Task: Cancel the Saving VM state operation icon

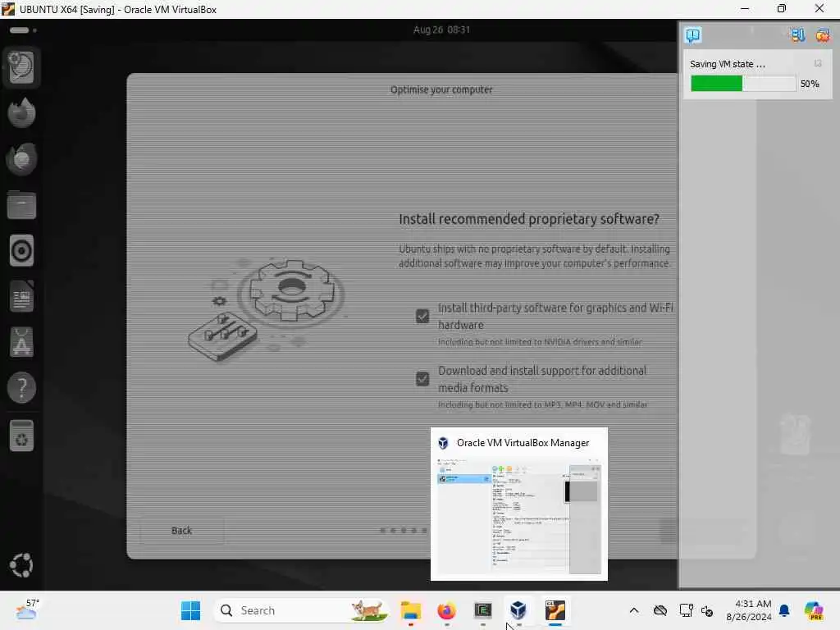Action: pyautogui.click(x=818, y=64)
